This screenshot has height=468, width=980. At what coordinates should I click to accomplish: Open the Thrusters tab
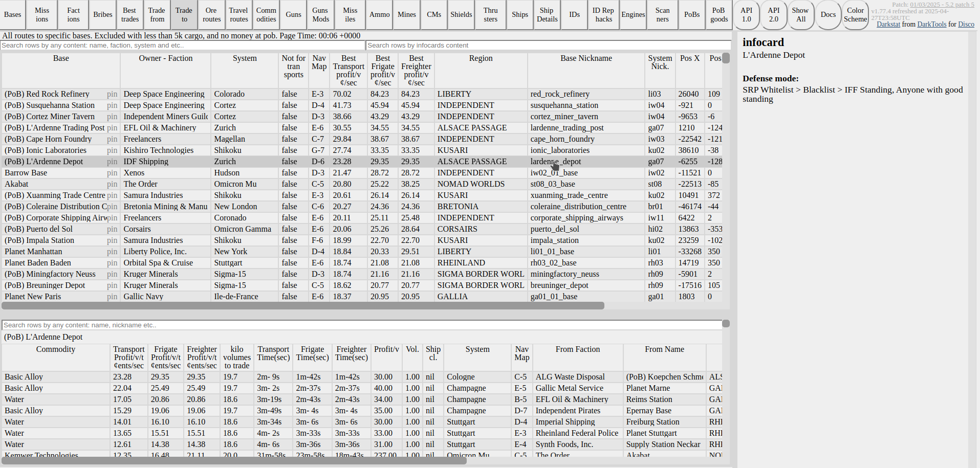(x=491, y=15)
